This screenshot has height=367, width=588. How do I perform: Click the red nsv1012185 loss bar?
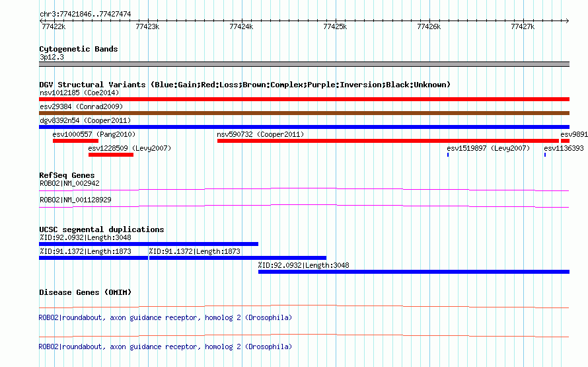click(304, 99)
